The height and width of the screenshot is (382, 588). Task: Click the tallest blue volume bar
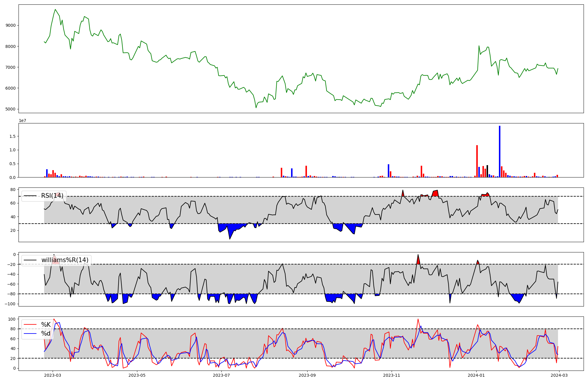[x=500, y=152]
